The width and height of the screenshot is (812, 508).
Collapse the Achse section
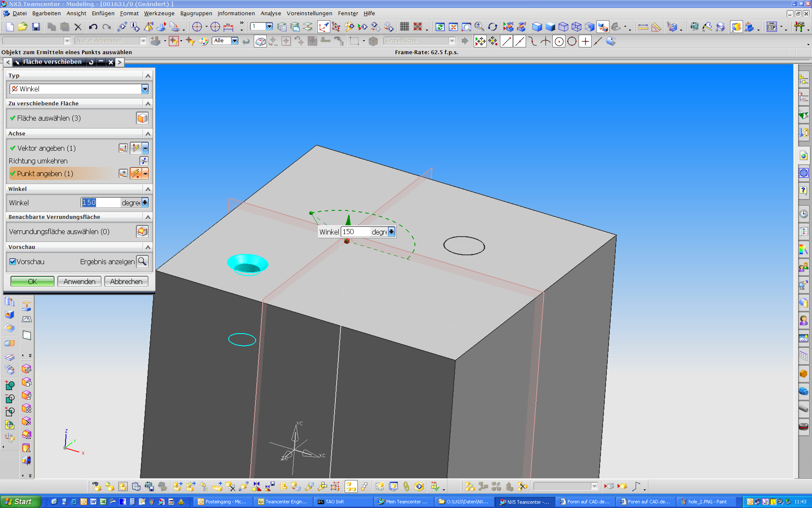pyautogui.click(x=148, y=134)
